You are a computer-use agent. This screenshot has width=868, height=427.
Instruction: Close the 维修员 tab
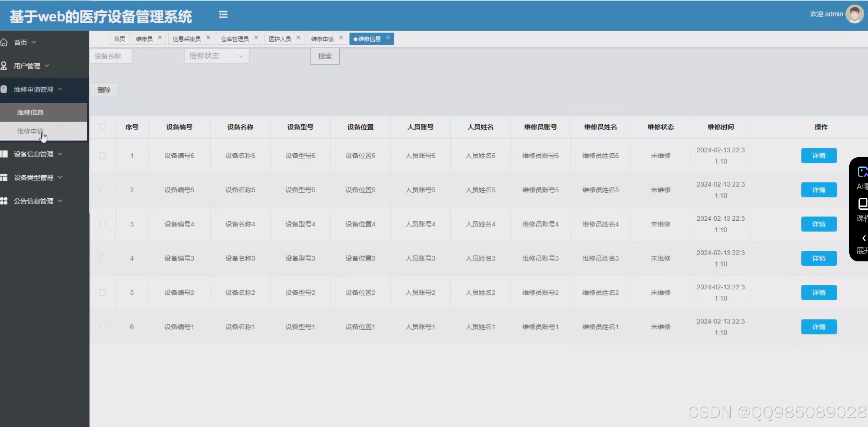160,38
